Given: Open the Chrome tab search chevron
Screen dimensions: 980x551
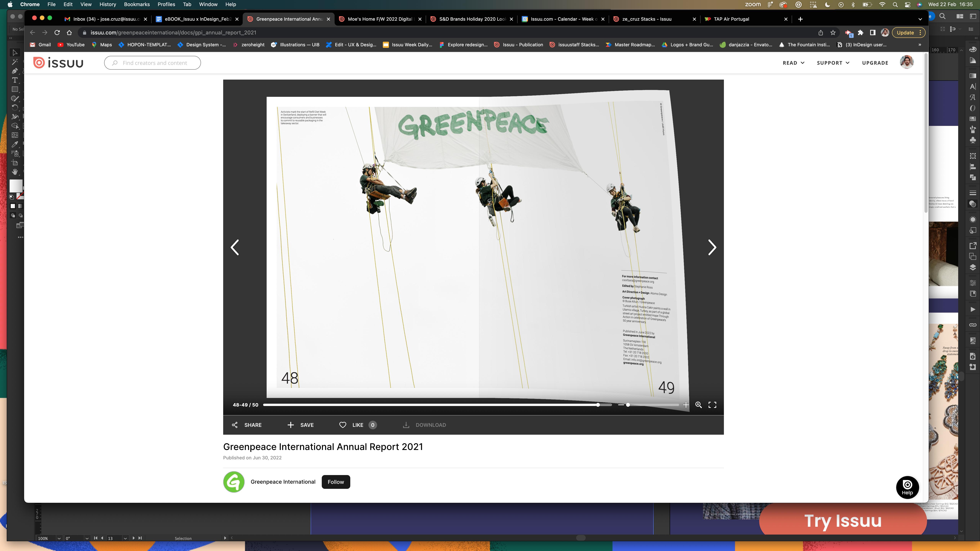Looking at the screenshot, I should click(x=920, y=19).
